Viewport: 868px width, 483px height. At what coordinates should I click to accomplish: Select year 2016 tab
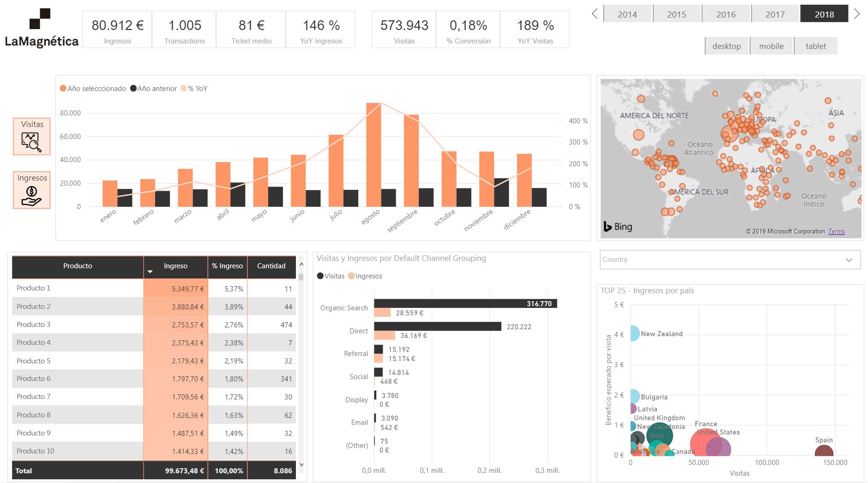(726, 14)
